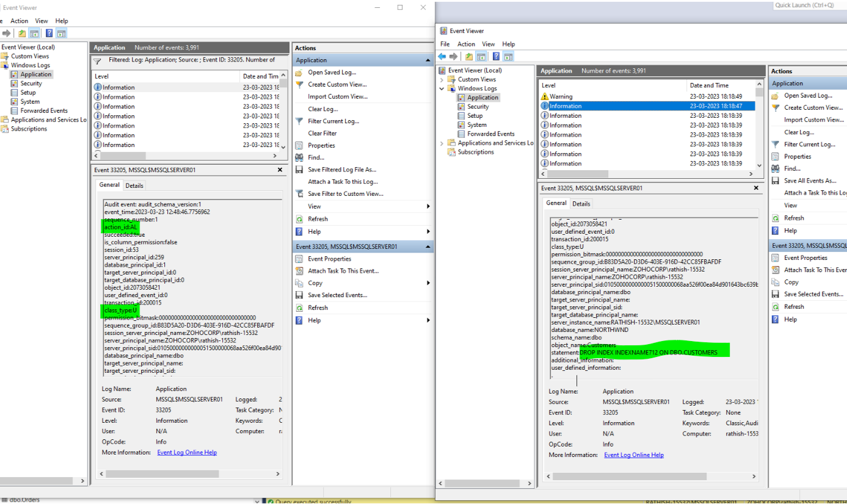Open Properties in right window Actions pane
The width and height of the screenshot is (847, 504).
798,156
